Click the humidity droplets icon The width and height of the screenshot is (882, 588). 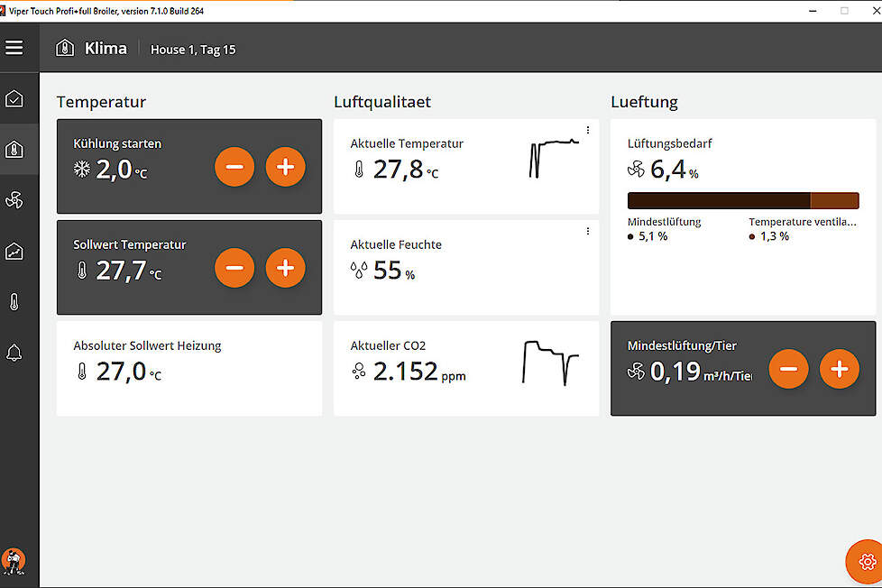coord(359,271)
